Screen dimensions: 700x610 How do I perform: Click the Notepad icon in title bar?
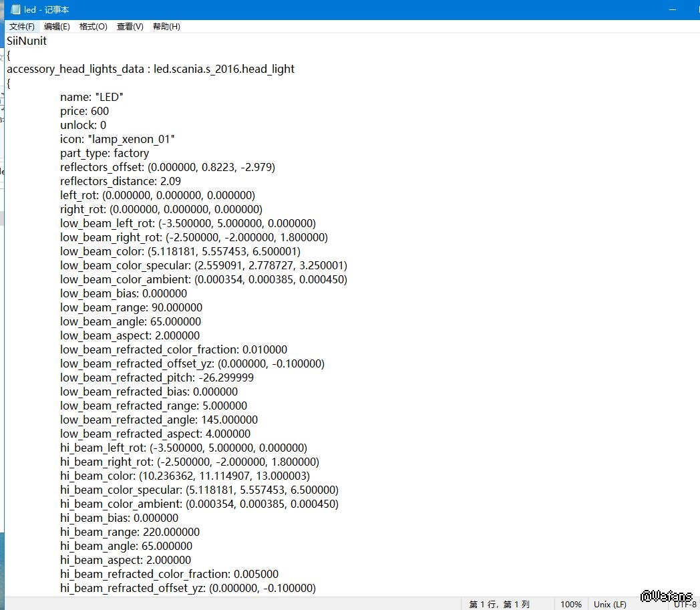click(x=15, y=9)
